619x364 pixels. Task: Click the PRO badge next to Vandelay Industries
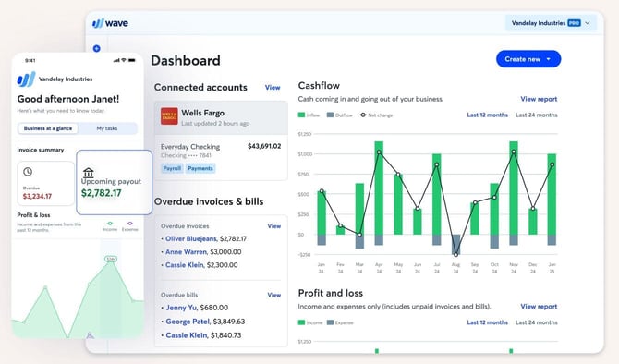tap(574, 23)
